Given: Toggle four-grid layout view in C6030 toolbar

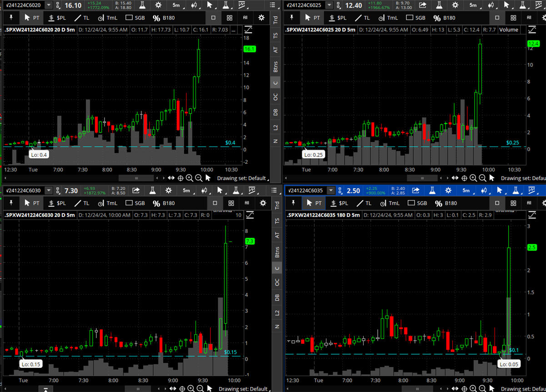Looking at the screenshot, I should point(231,203).
